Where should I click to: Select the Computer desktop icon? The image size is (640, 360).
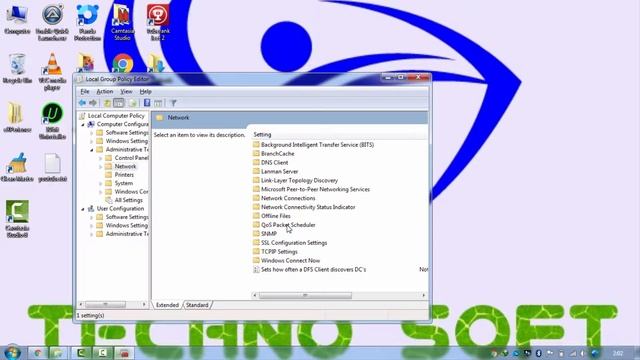pyautogui.click(x=17, y=20)
